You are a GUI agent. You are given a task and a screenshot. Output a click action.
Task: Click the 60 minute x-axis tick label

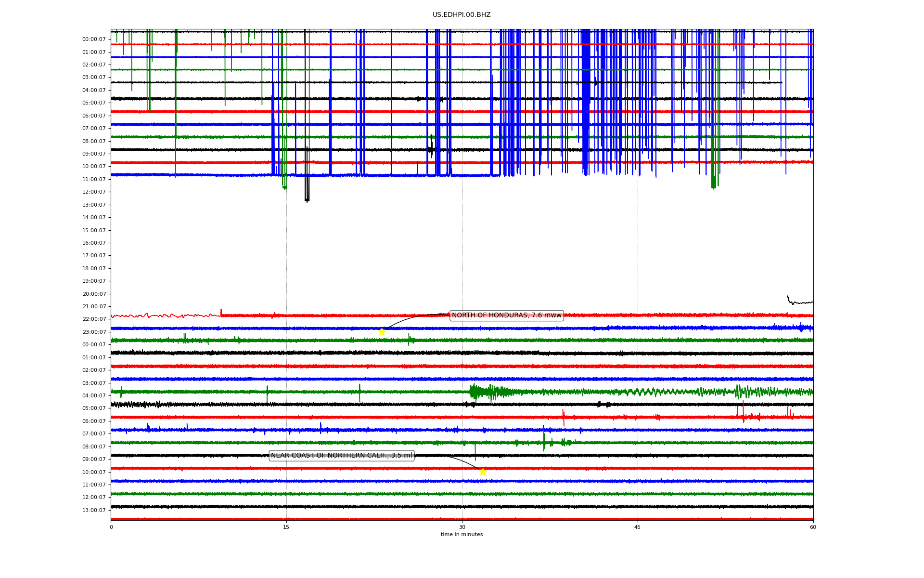point(813,527)
